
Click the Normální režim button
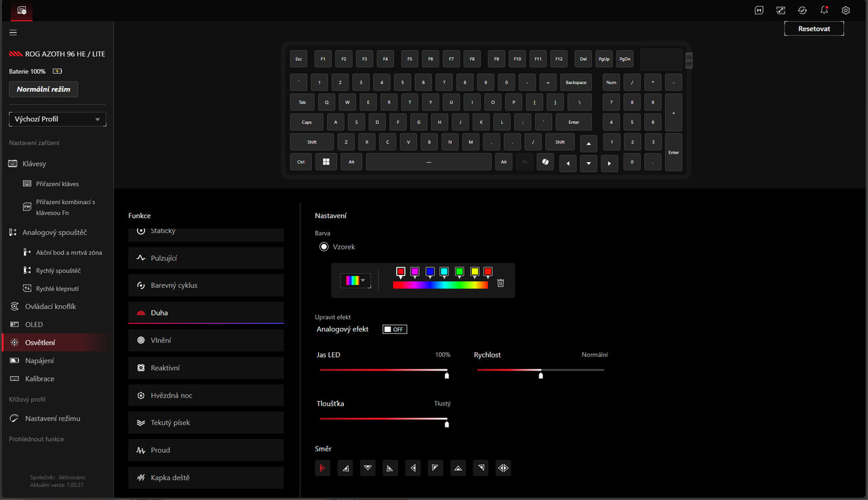tap(43, 89)
